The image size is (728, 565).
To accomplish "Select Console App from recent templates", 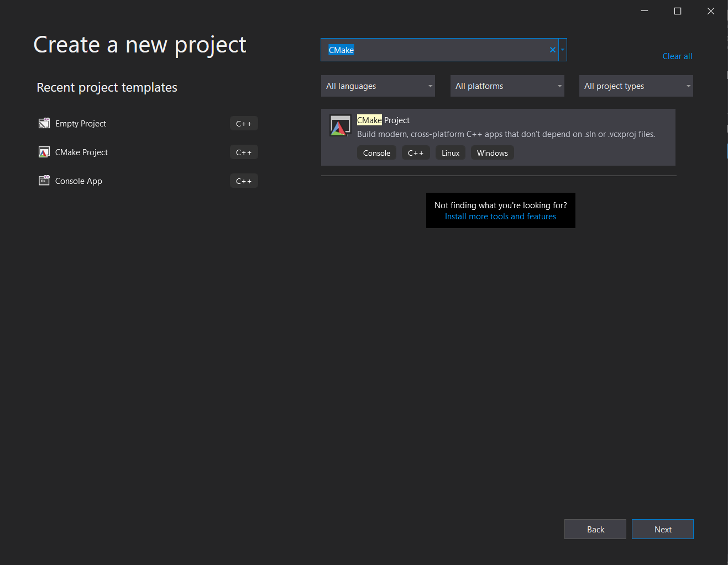I will point(78,181).
